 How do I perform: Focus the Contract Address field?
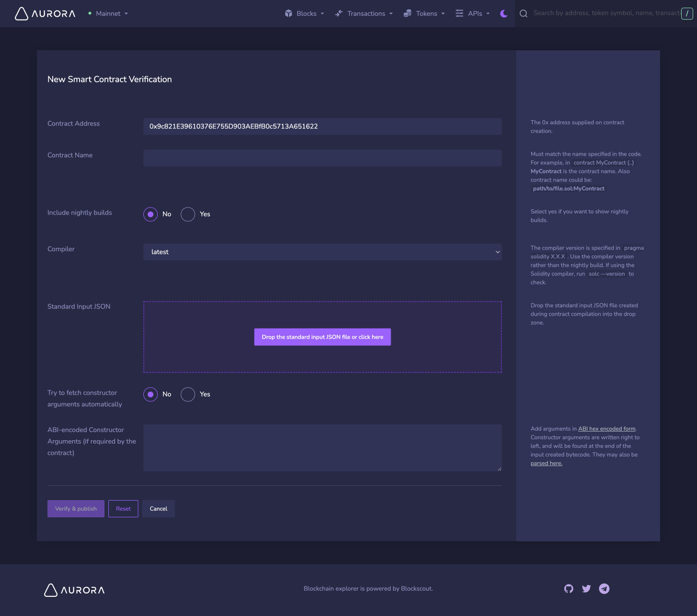(323, 126)
